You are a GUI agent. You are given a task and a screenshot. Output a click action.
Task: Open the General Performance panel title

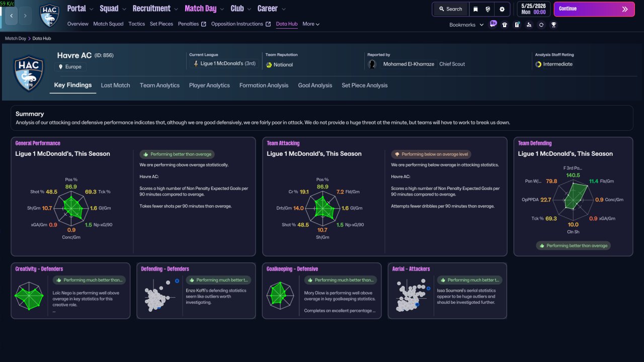point(38,143)
